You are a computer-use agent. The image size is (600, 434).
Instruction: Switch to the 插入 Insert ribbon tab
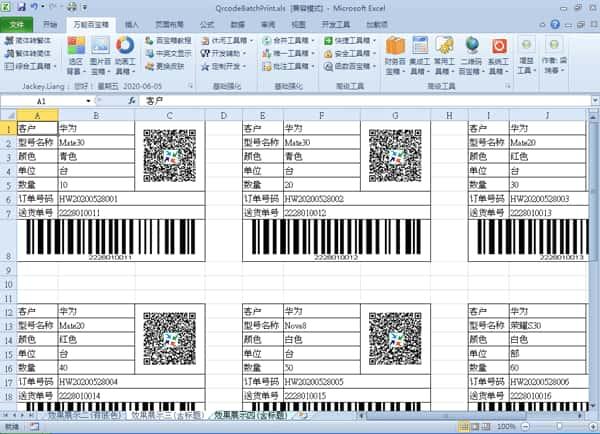pyautogui.click(x=131, y=25)
